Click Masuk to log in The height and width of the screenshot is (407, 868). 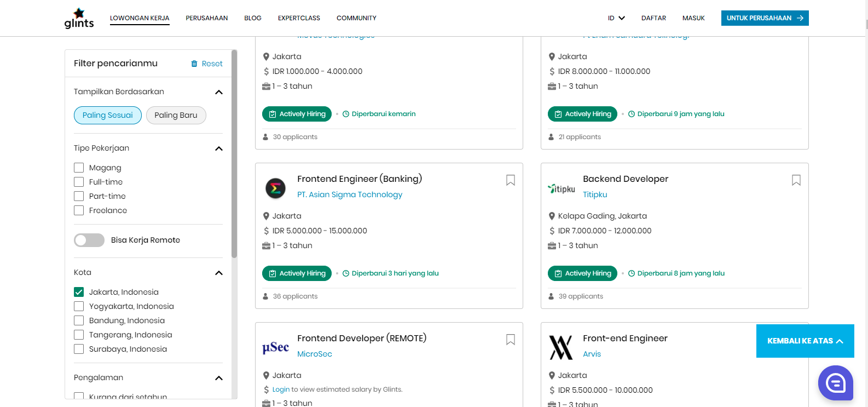693,18
